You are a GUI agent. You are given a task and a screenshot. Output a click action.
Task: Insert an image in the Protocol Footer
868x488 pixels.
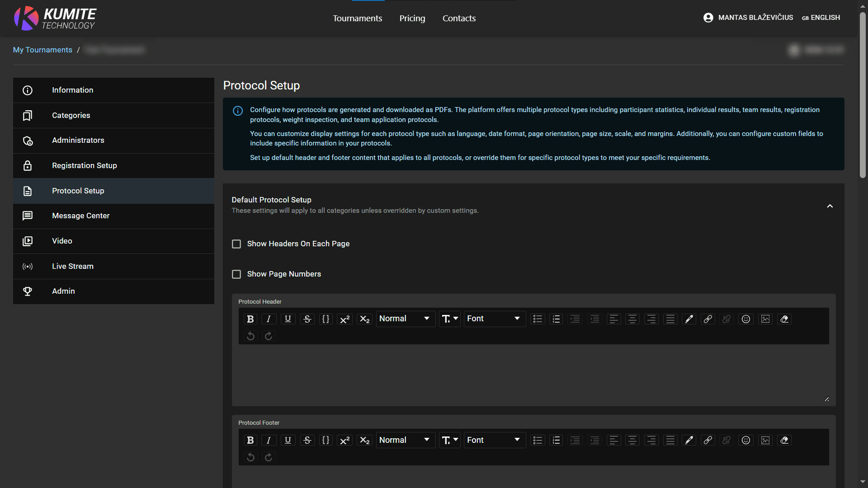tap(765, 440)
